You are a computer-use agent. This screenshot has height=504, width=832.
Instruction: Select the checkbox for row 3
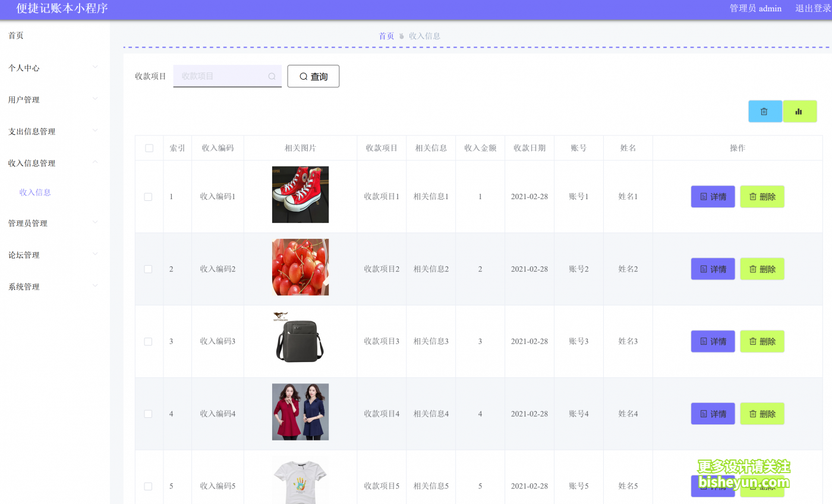pyautogui.click(x=149, y=342)
